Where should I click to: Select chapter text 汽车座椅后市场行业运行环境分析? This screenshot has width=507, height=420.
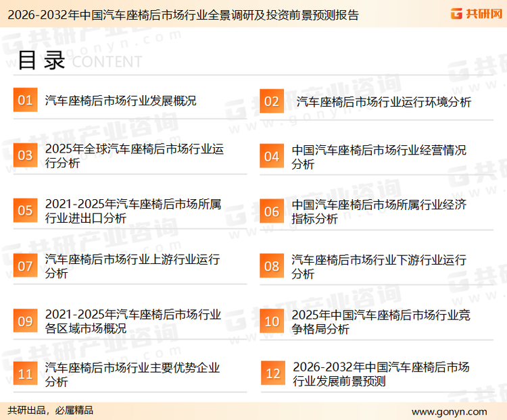pos(384,102)
